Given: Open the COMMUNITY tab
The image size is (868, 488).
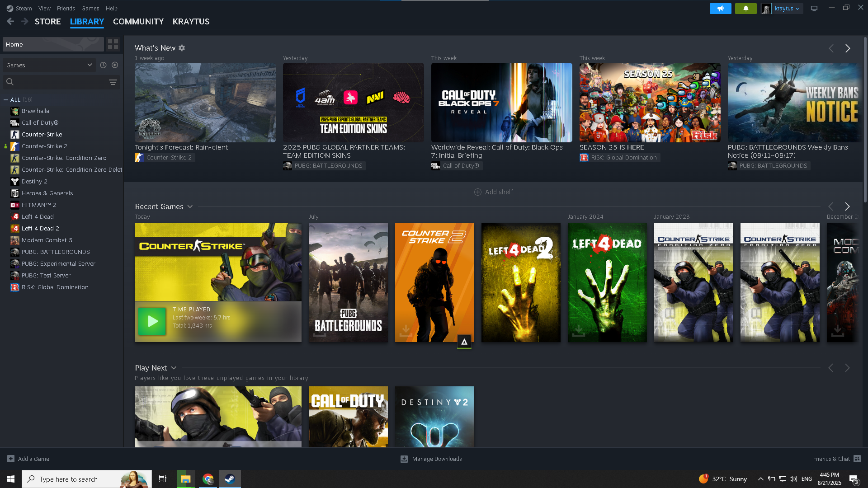Looking at the screenshot, I should (x=138, y=21).
